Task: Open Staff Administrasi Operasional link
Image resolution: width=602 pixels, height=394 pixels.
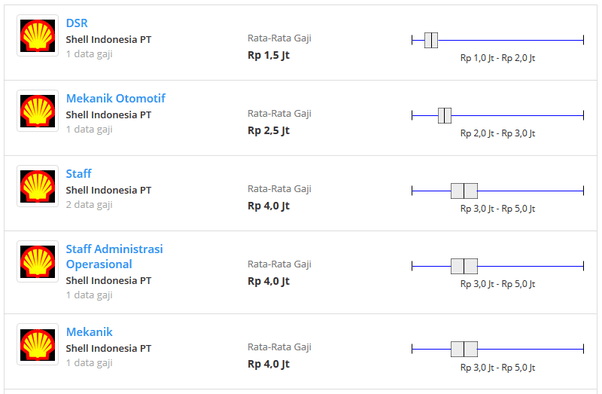Action: 114,257
